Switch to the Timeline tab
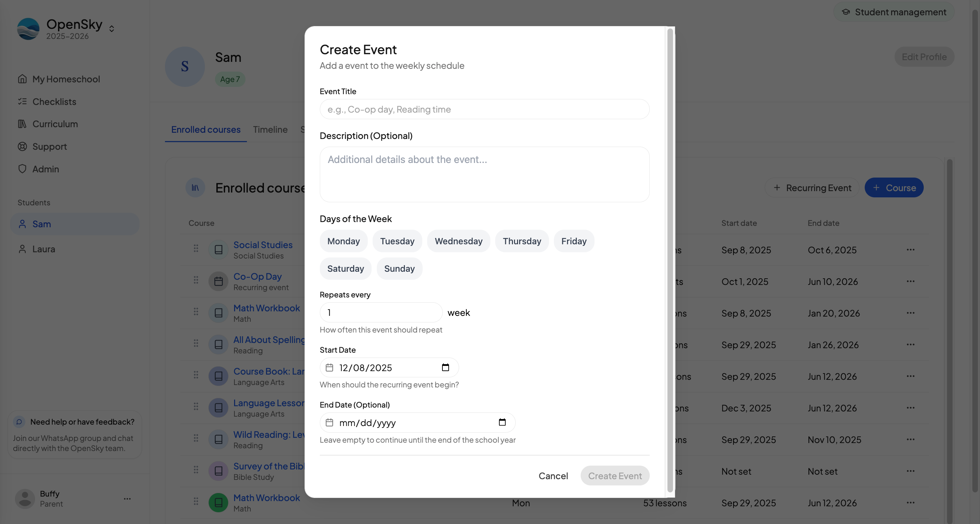This screenshot has height=524, width=980. pos(270,129)
